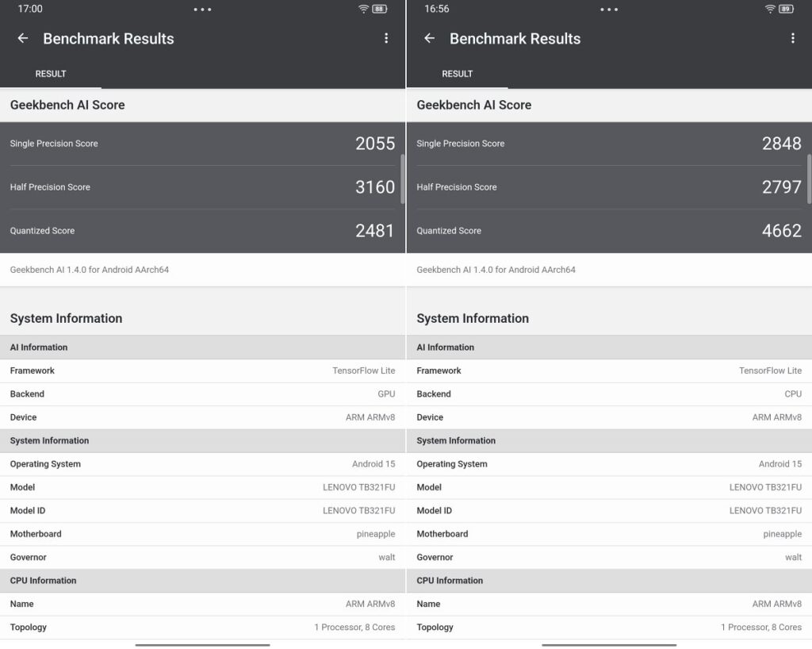This screenshot has width=812, height=649.
Task: Select Quantized Score 4662
Action: point(609,231)
